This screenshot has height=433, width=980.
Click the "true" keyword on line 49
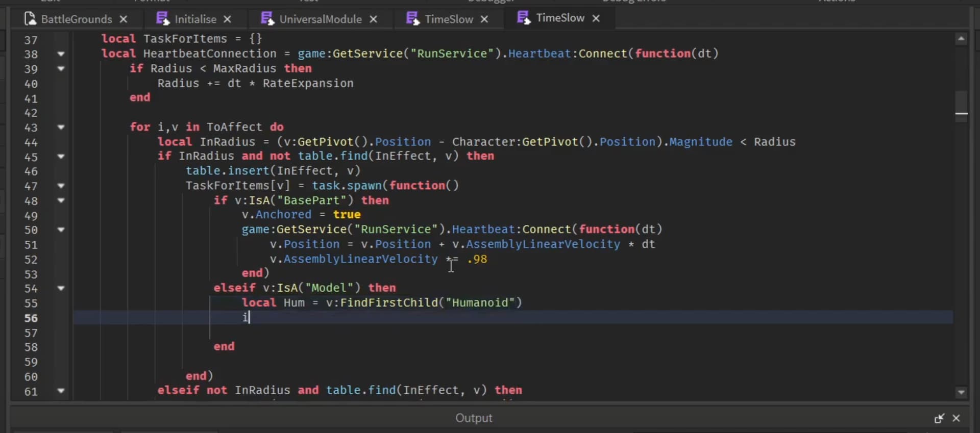click(x=347, y=215)
